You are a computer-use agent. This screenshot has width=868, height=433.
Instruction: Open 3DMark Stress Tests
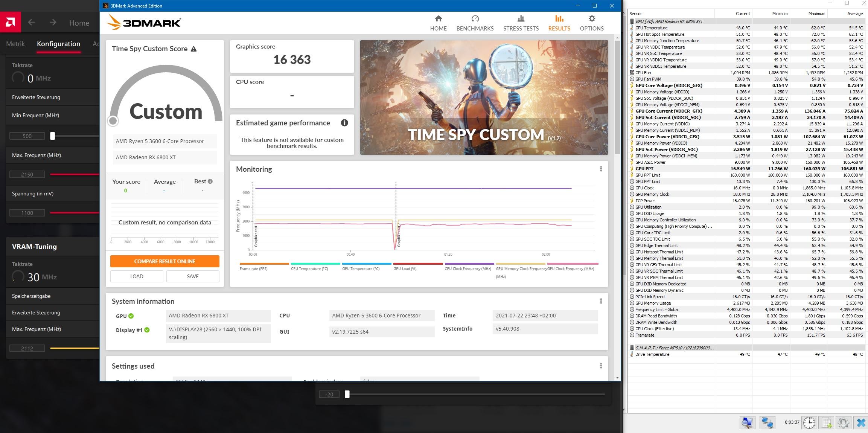click(521, 23)
